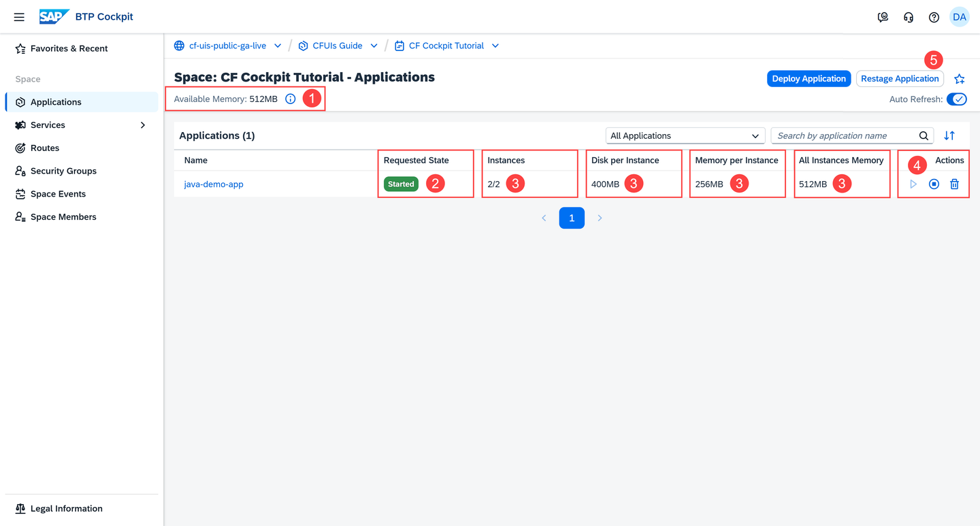This screenshot has width=980, height=526.
Task: Open the All Applications filter dropdown
Action: [x=685, y=135]
